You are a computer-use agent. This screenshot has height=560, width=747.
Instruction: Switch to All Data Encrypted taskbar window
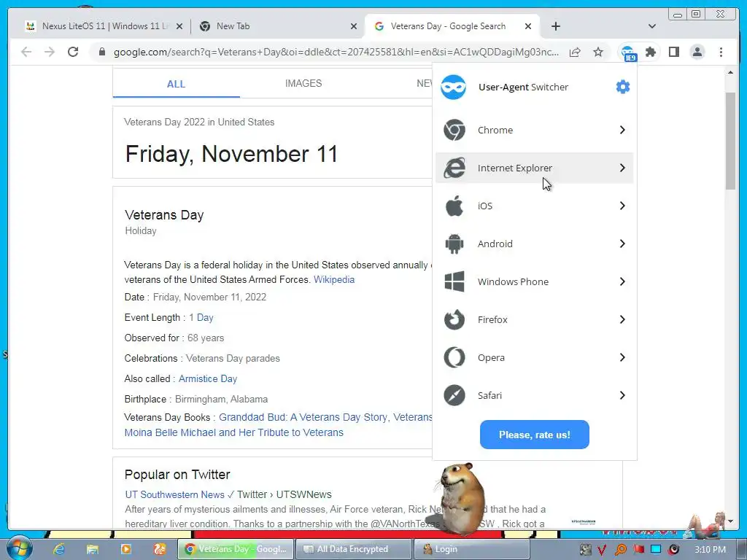click(x=353, y=549)
